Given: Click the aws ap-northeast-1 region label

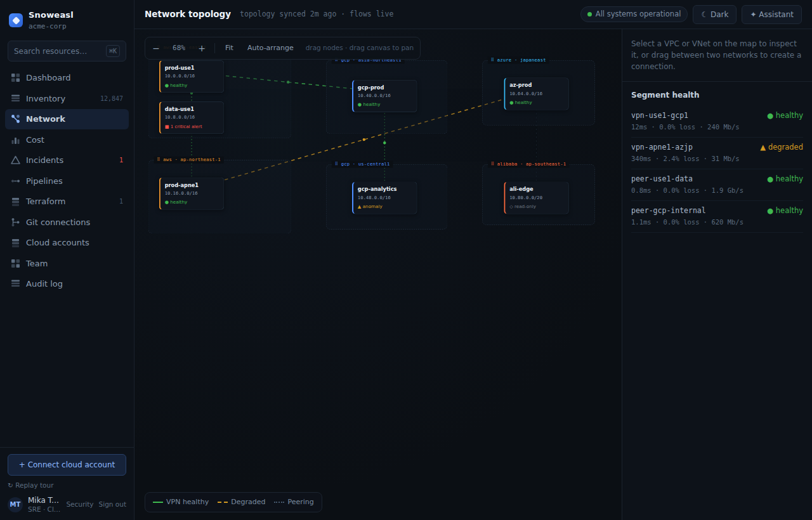Looking at the screenshot, I should click(189, 160).
